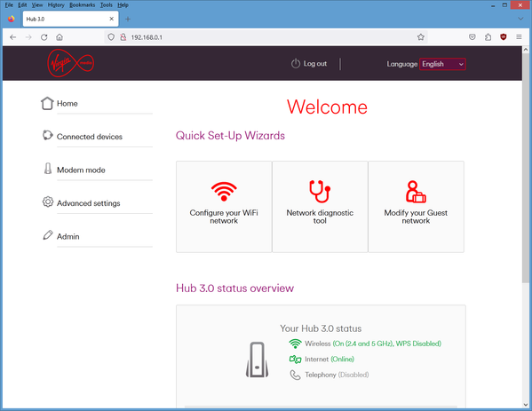Go to Home link in sidebar

(67, 104)
